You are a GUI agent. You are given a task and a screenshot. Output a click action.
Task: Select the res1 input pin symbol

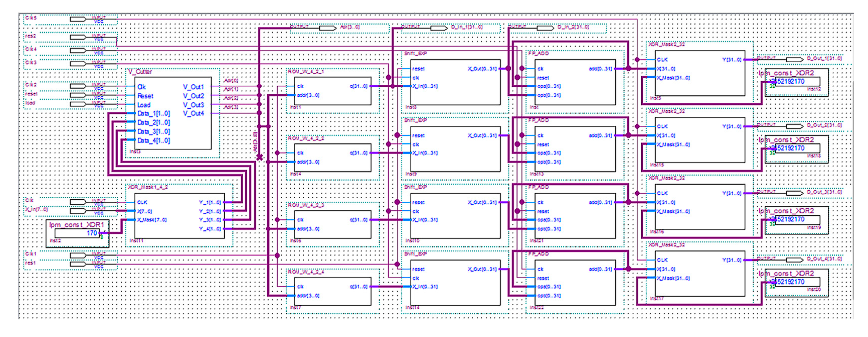pos(78,264)
